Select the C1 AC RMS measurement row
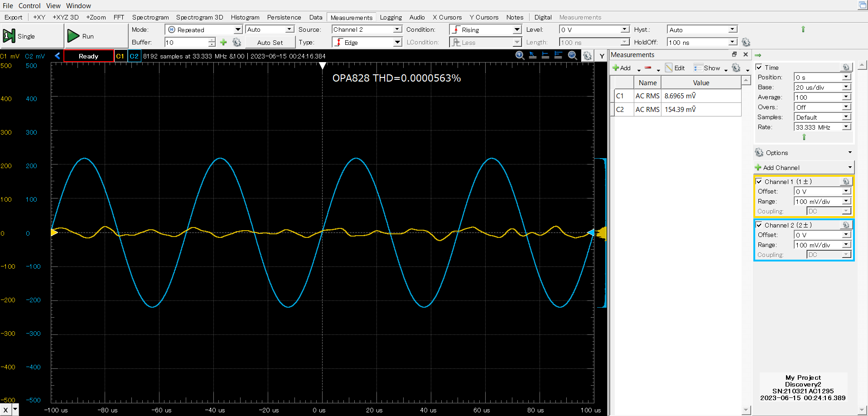Image resolution: width=868 pixels, height=416 pixels. click(x=677, y=96)
